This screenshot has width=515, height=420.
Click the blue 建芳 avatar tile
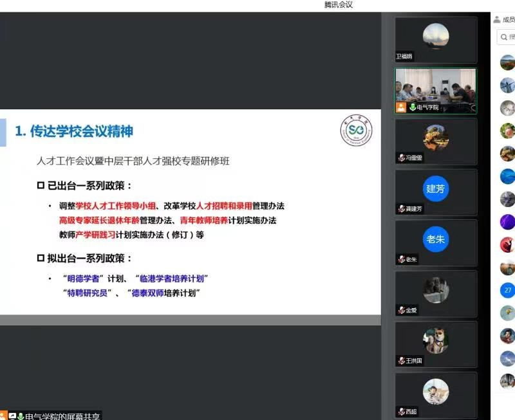(435, 188)
